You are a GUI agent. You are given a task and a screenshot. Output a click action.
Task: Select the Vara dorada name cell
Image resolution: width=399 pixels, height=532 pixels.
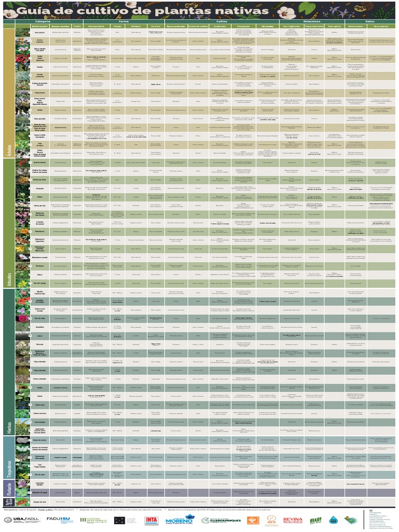pos(39,422)
